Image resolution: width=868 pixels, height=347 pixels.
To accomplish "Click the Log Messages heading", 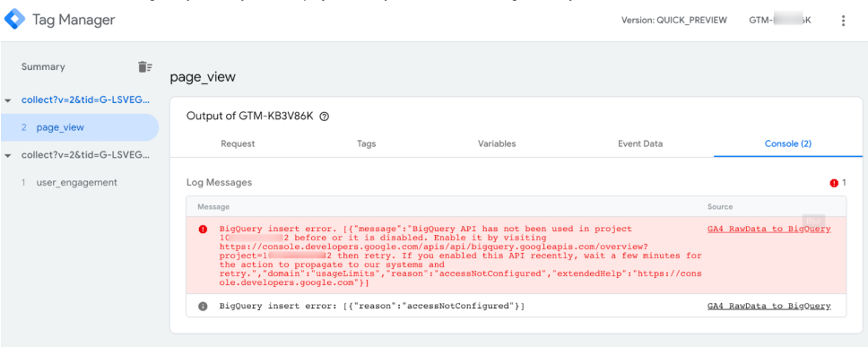I will point(219,183).
